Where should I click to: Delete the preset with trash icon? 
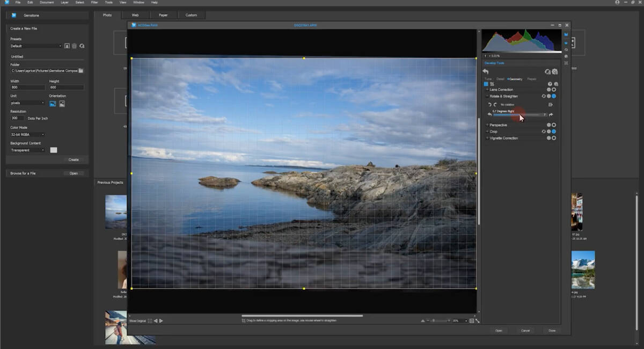(75, 46)
